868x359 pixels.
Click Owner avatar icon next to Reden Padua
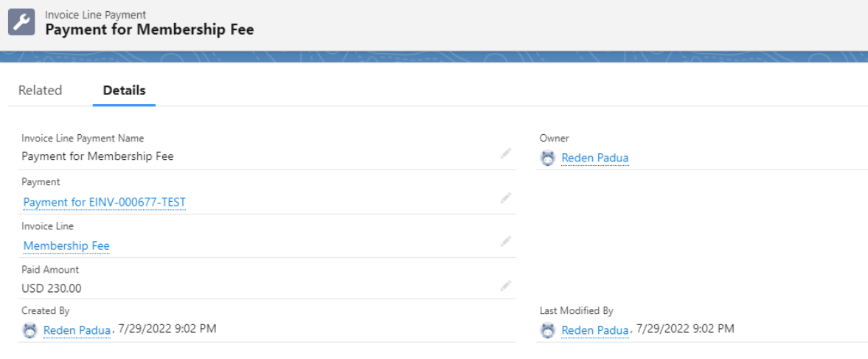pos(547,158)
